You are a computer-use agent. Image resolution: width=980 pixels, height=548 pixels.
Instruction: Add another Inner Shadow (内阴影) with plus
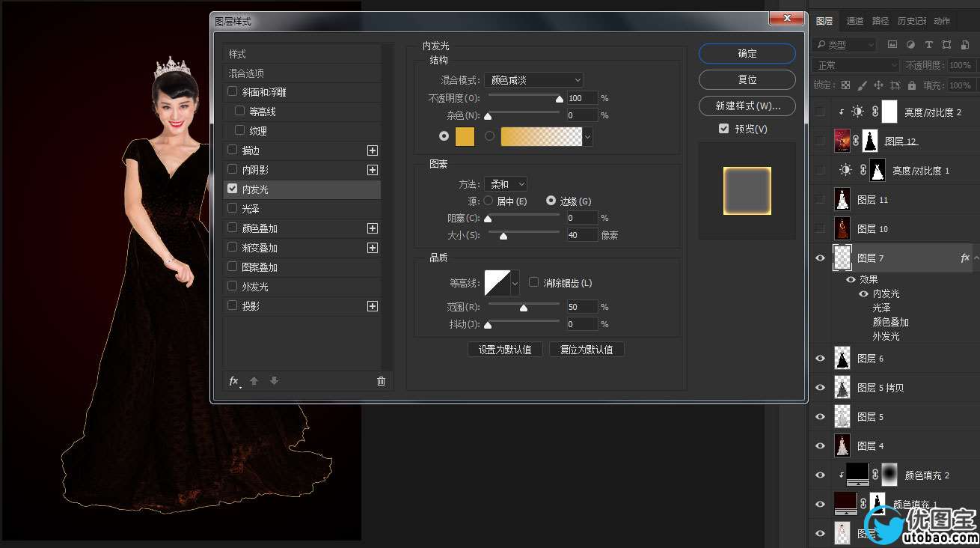(373, 170)
